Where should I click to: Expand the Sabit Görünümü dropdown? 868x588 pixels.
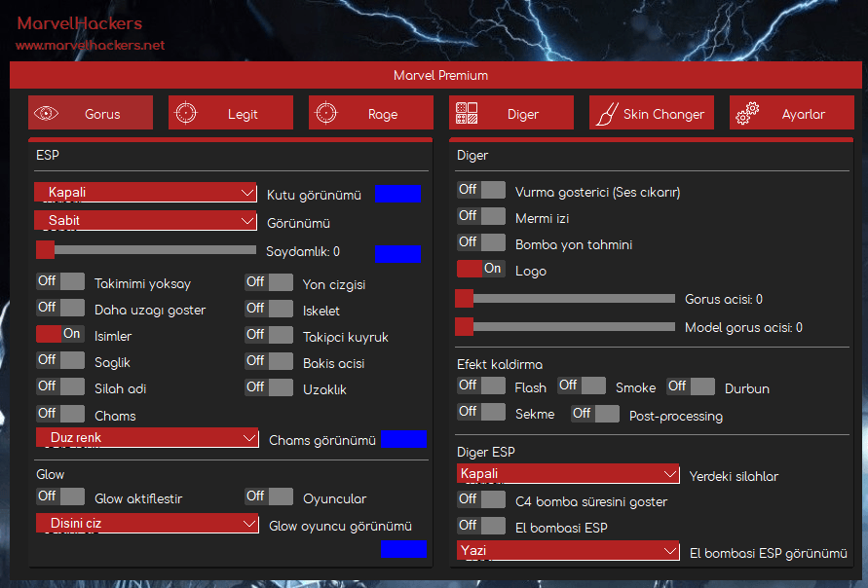[145, 221]
